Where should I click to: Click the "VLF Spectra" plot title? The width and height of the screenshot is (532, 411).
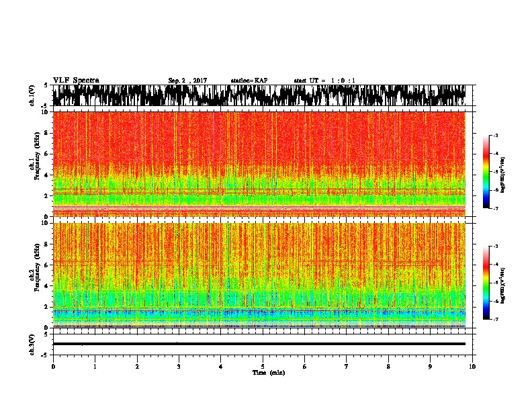point(76,81)
